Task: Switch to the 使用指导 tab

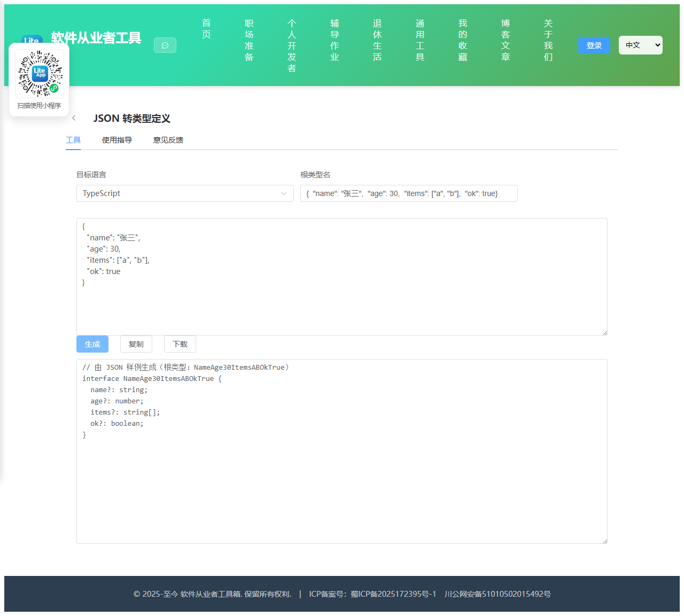Action: (x=117, y=140)
